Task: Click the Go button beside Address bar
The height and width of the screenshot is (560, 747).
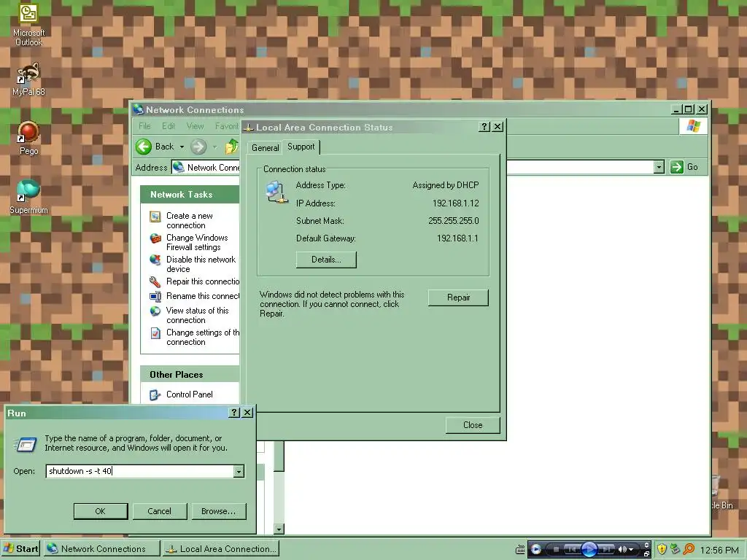Action: click(x=684, y=167)
